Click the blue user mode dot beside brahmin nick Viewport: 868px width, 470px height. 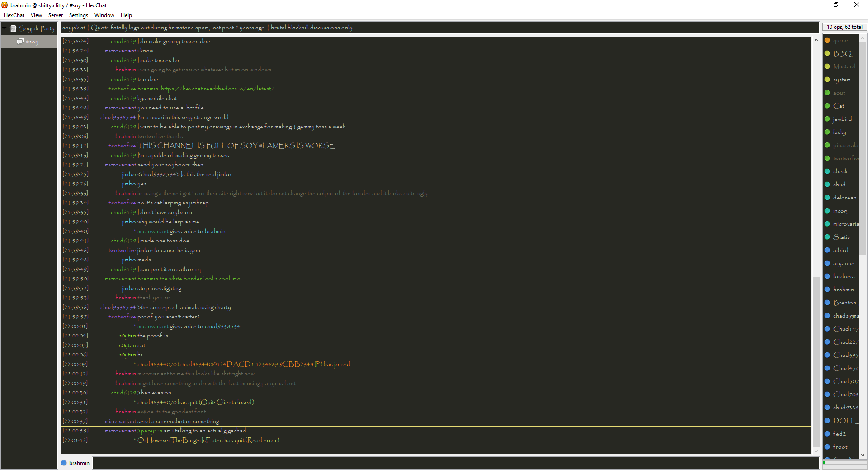pyautogui.click(x=64, y=463)
